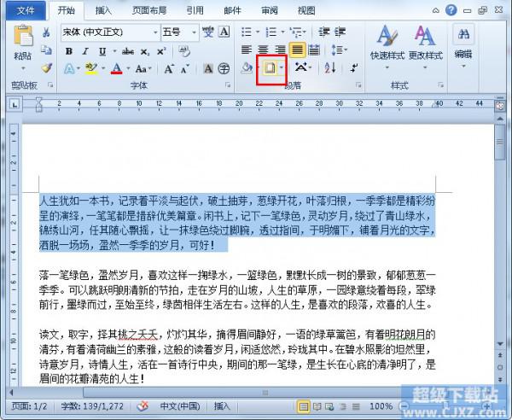Toggle Superscript formatting
Viewport: 512px width, 420px height.
tap(161, 51)
